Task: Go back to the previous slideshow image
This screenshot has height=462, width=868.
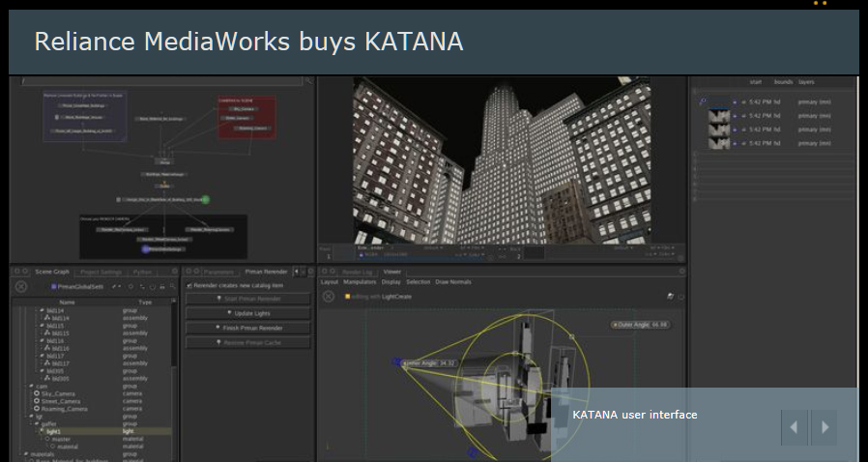Action: click(x=795, y=427)
